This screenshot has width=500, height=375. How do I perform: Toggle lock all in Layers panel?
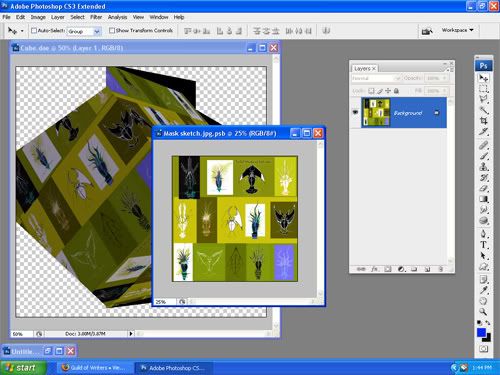click(396, 91)
